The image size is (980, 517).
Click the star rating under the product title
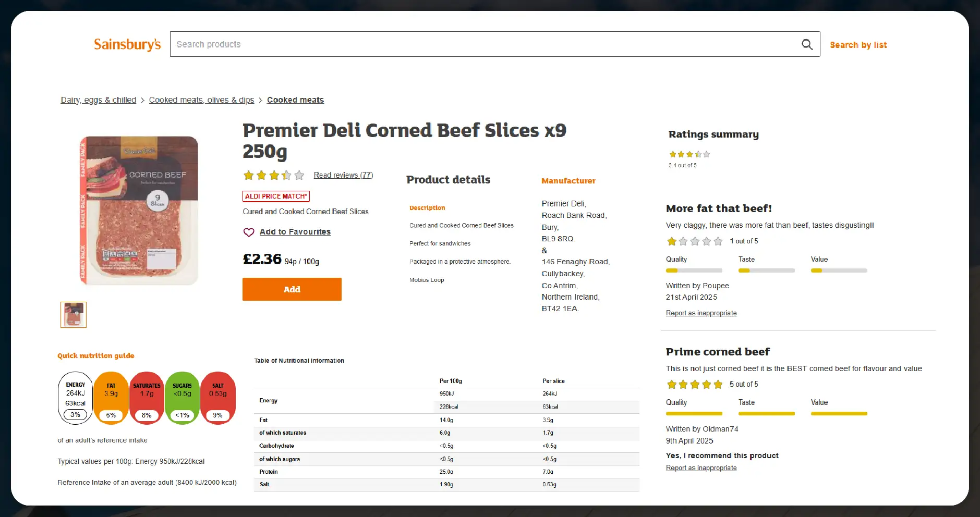click(x=273, y=175)
